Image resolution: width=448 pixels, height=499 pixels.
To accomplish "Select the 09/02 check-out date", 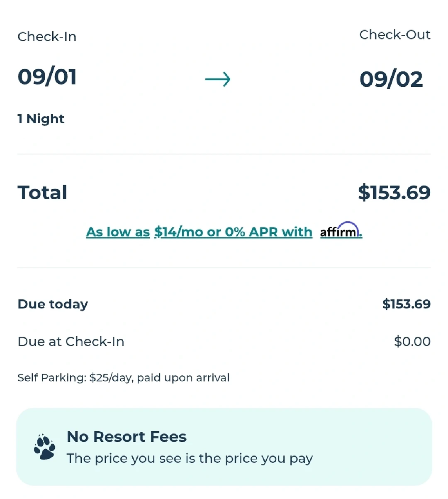I will pyautogui.click(x=391, y=79).
